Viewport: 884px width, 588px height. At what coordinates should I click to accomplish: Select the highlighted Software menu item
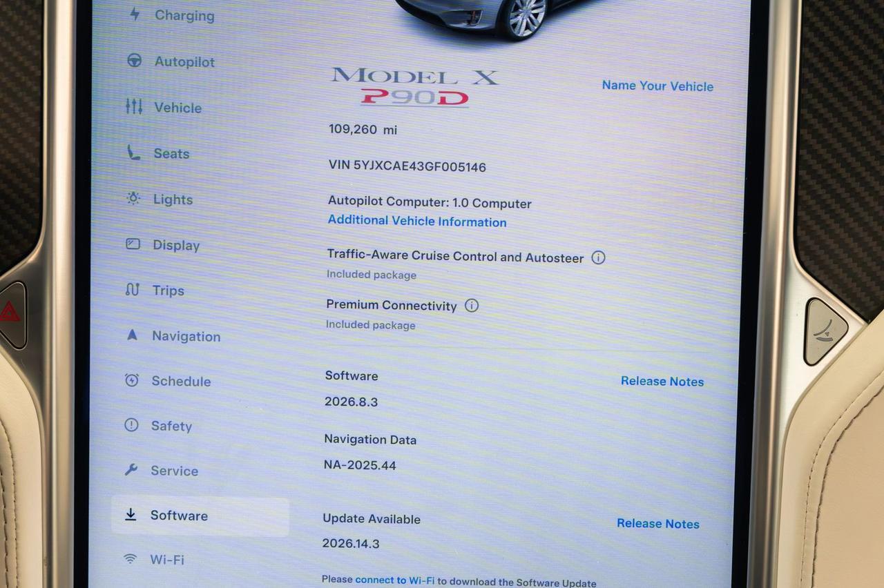click(x=200, y=516)
